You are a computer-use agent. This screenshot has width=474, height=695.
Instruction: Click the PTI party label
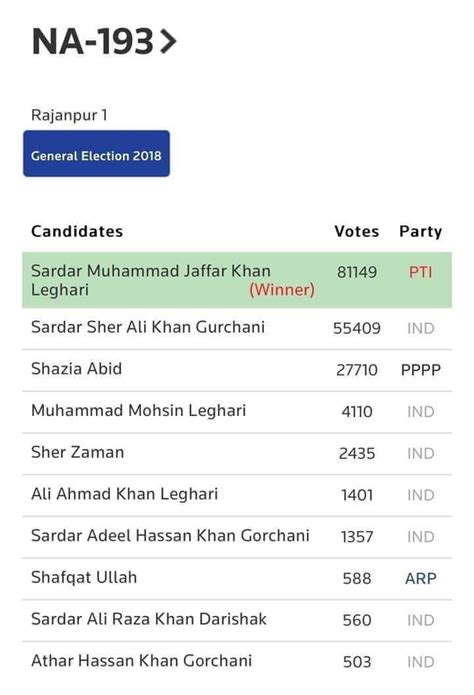tap(420, 272)
